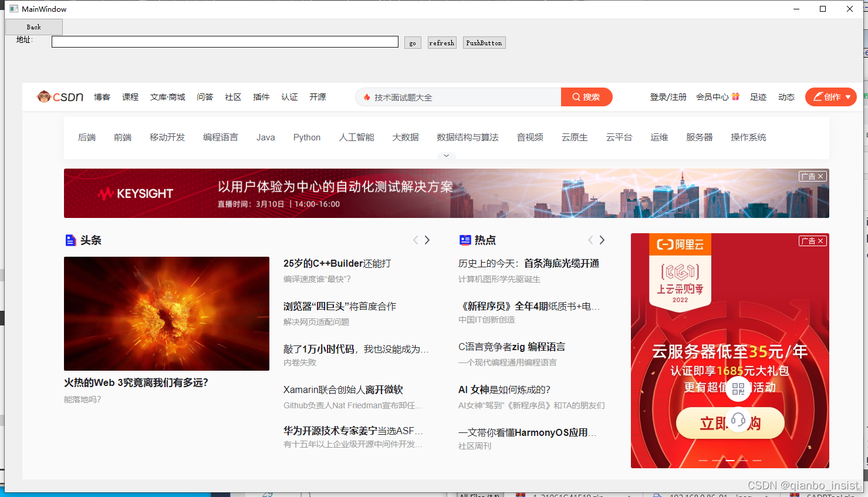This screenshot has width=868, height=497.
Task: Open the 登录/注册 link
Action: point(668,96)
